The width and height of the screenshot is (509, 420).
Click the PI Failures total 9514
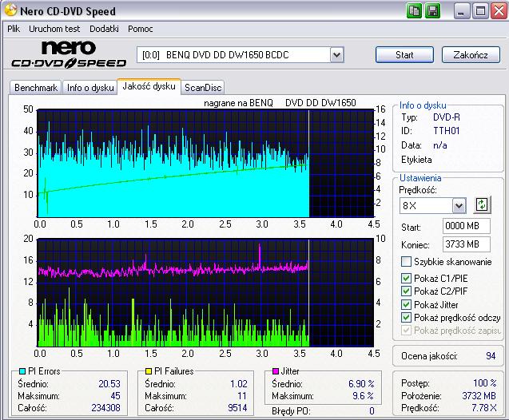point(237,408)
